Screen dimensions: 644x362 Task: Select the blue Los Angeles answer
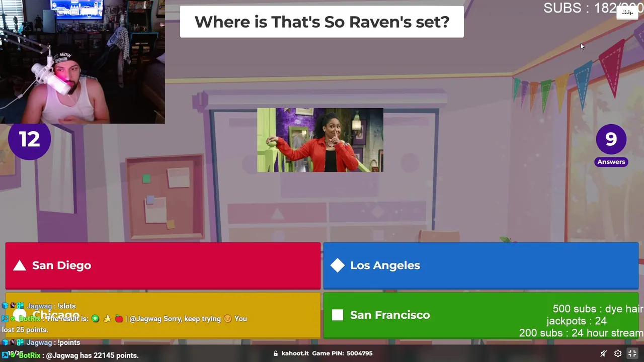pos(480,265)
